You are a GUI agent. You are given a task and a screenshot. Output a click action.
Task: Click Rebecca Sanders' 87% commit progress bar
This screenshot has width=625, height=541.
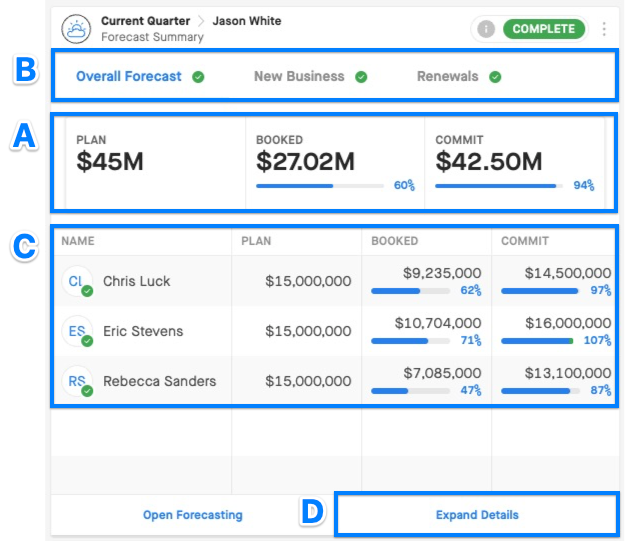(x=540, y=391)
